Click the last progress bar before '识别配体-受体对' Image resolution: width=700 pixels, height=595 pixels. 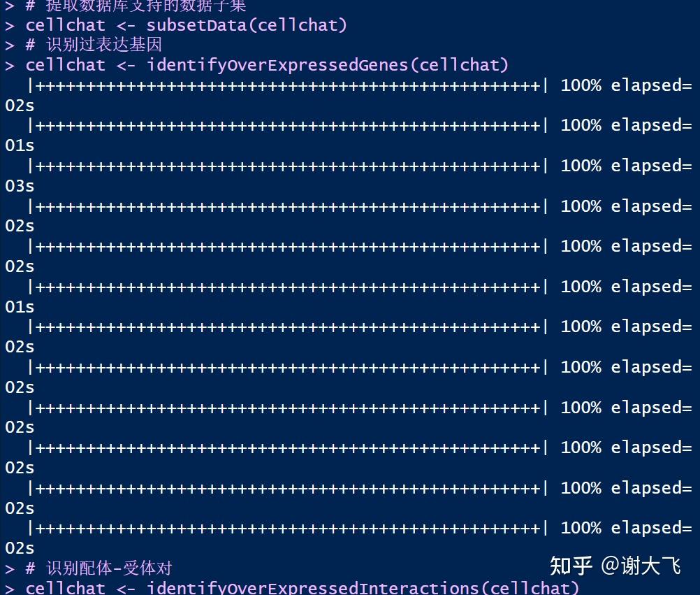288,528
